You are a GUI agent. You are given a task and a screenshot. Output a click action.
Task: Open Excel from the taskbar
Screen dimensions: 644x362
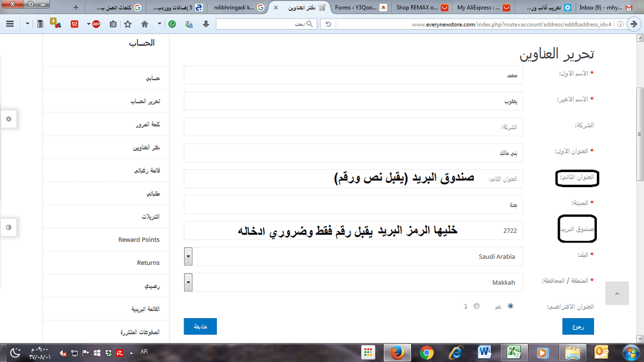pos(515,352)
